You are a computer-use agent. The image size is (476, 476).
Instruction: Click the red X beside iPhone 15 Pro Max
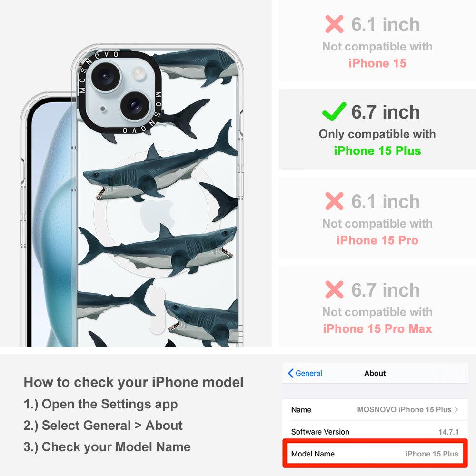(x=334, y=289)
